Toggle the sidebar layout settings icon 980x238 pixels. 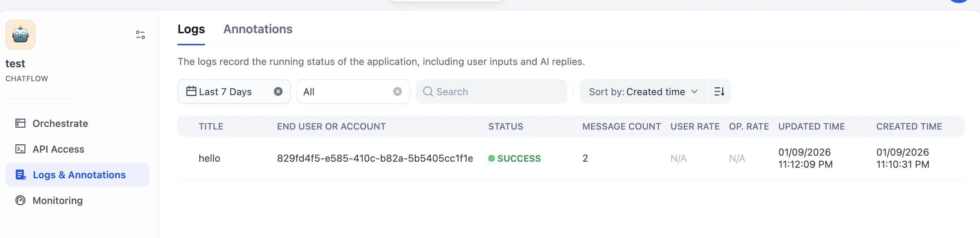pyautogui.click(x=140, y=35)
